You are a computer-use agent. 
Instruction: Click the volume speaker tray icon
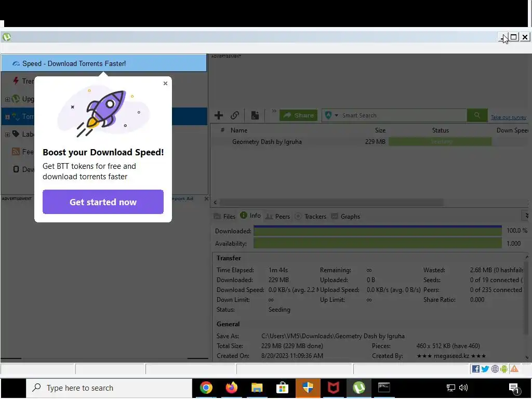463,388
